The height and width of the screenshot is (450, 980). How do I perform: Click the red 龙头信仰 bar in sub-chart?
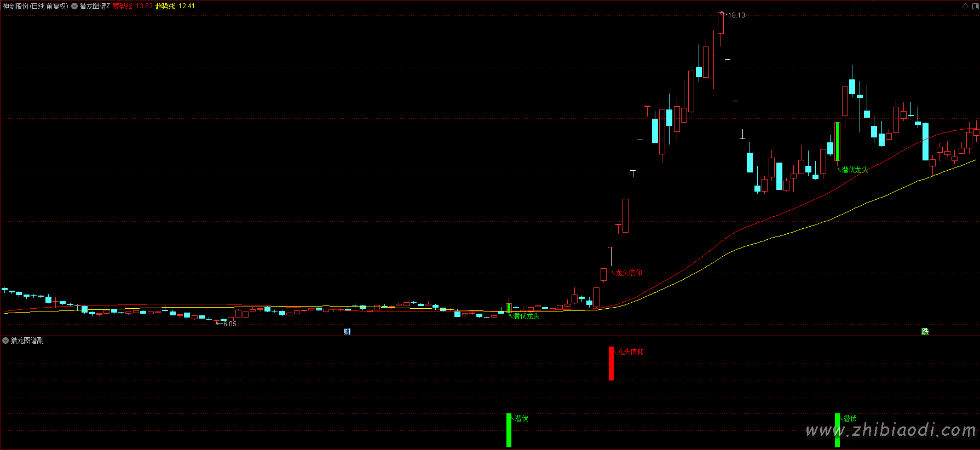click(x=611, y=364)
